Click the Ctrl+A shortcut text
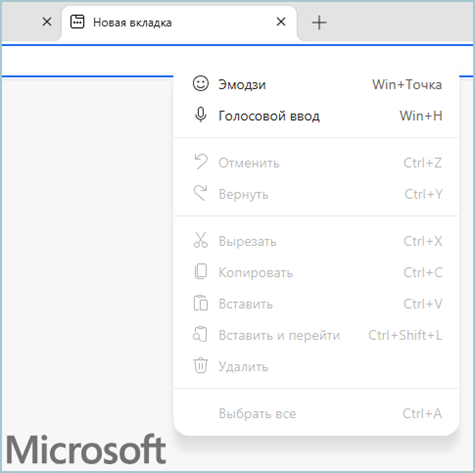Image resolution: width=475 pixels, height=473 pixels. [422, 413]
